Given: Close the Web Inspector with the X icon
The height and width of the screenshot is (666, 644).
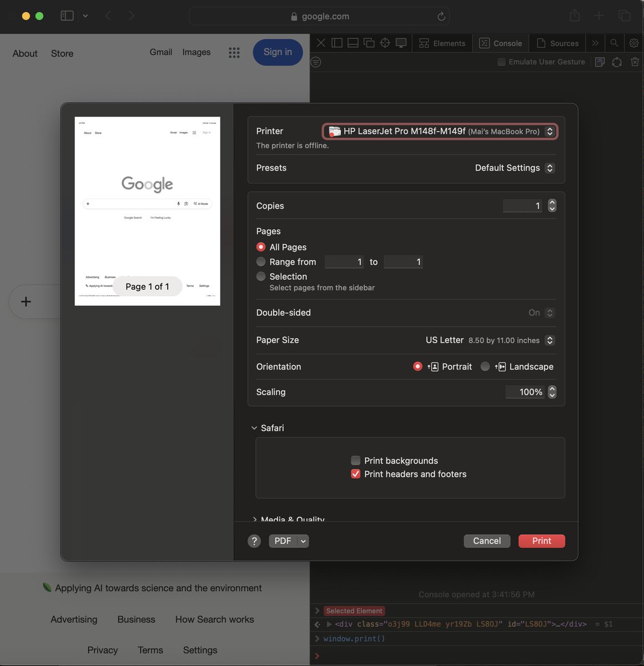Looking at the screenshot, I should (321, 43).
